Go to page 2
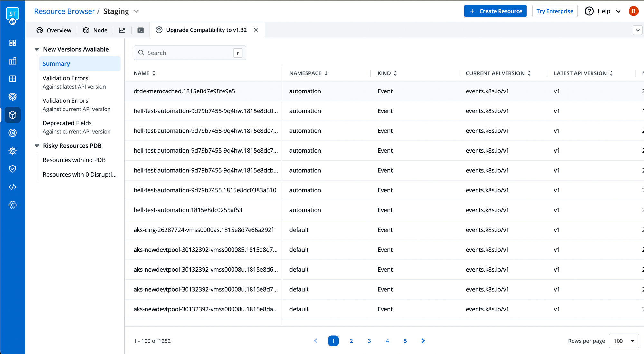The image size is (644, 354). point(351,341)
